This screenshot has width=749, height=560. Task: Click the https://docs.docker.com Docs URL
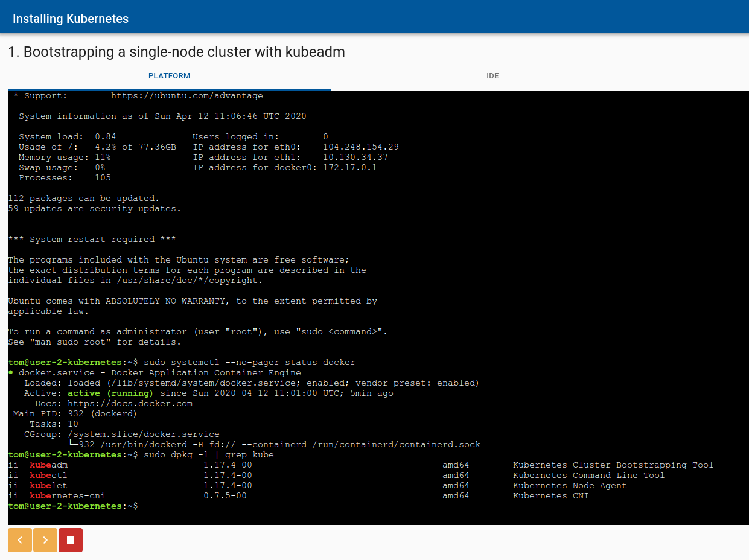pyautogui.click(x=130, y=403)
